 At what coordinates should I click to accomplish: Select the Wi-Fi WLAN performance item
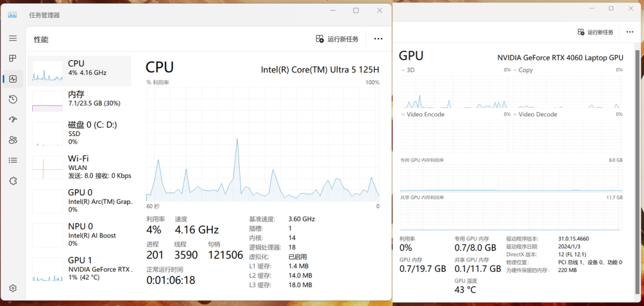[79, 167]
